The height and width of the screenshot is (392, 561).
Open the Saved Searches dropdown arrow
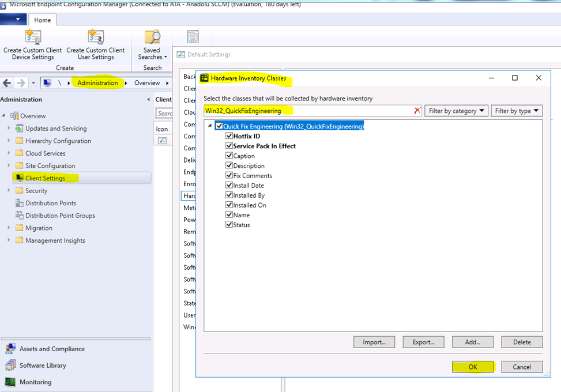point(165,57)
